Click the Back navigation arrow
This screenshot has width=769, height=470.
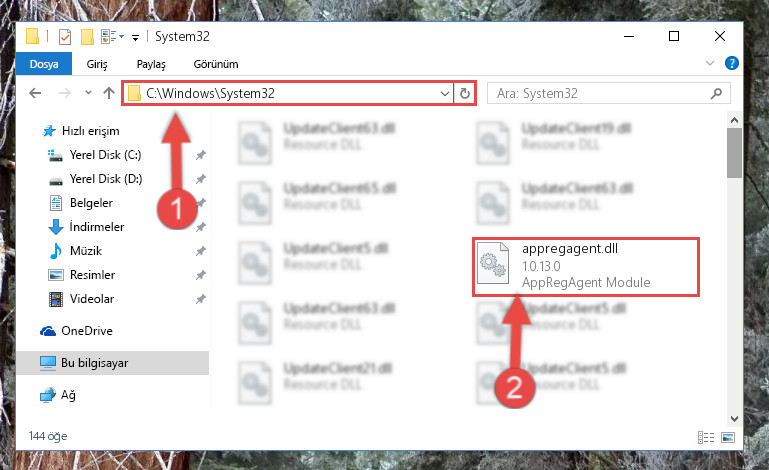pos(35,93)
